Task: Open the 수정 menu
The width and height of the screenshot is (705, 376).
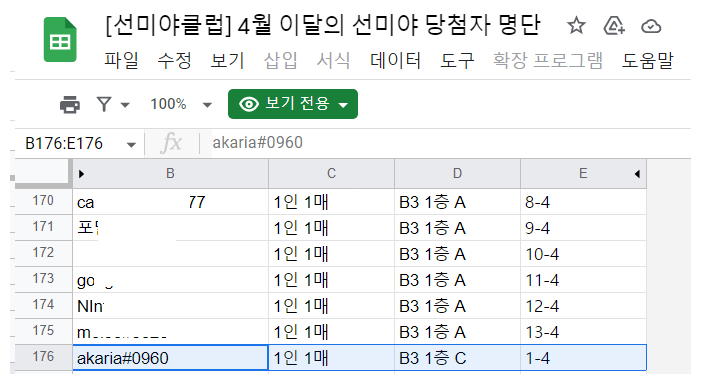Action: 174,60
